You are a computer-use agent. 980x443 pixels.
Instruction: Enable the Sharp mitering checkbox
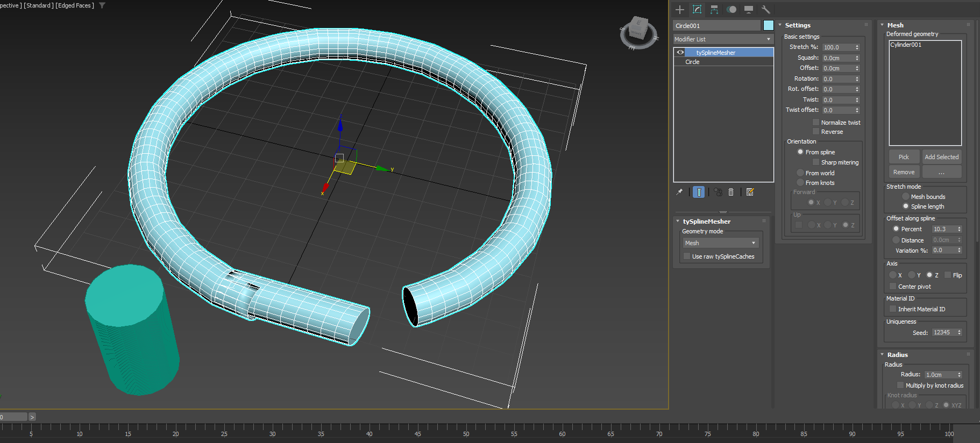(816, 162)
